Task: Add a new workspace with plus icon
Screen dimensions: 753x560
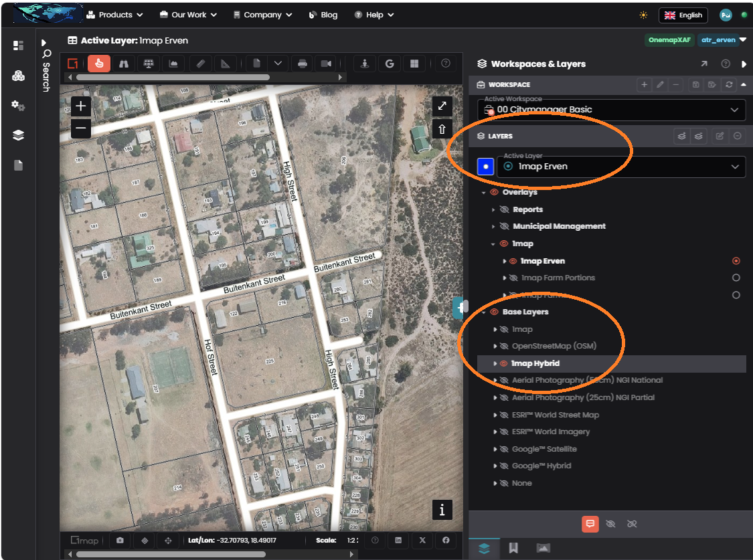Action: point(644,84)
